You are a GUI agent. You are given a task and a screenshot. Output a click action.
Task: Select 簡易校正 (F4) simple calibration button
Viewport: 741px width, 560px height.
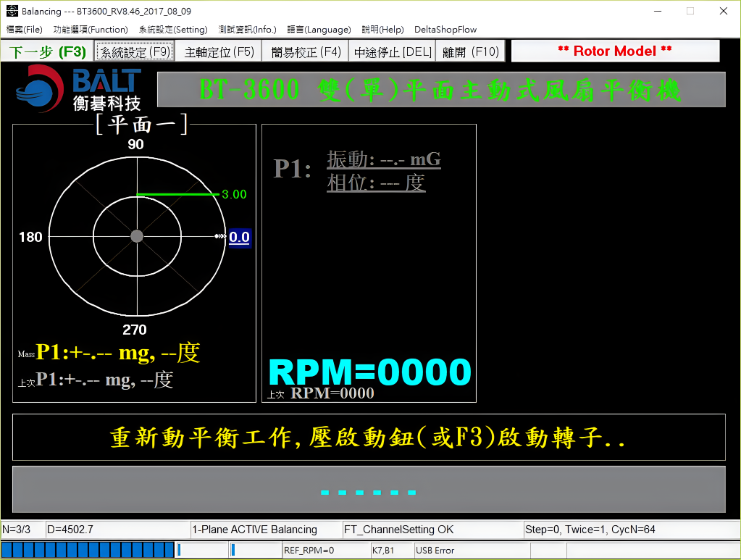pyautogui.click(x=306, y=52)
